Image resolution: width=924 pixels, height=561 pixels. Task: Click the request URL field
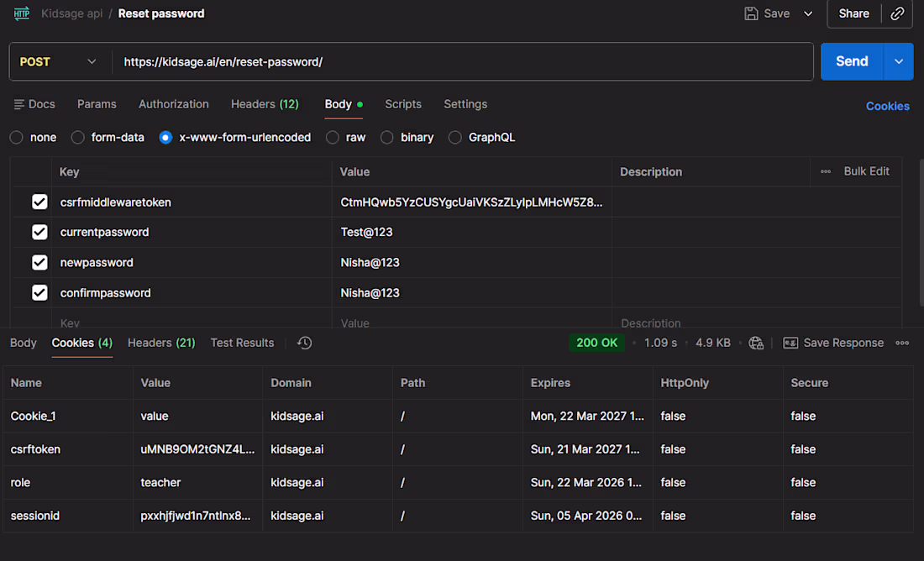tap(463, 61)
